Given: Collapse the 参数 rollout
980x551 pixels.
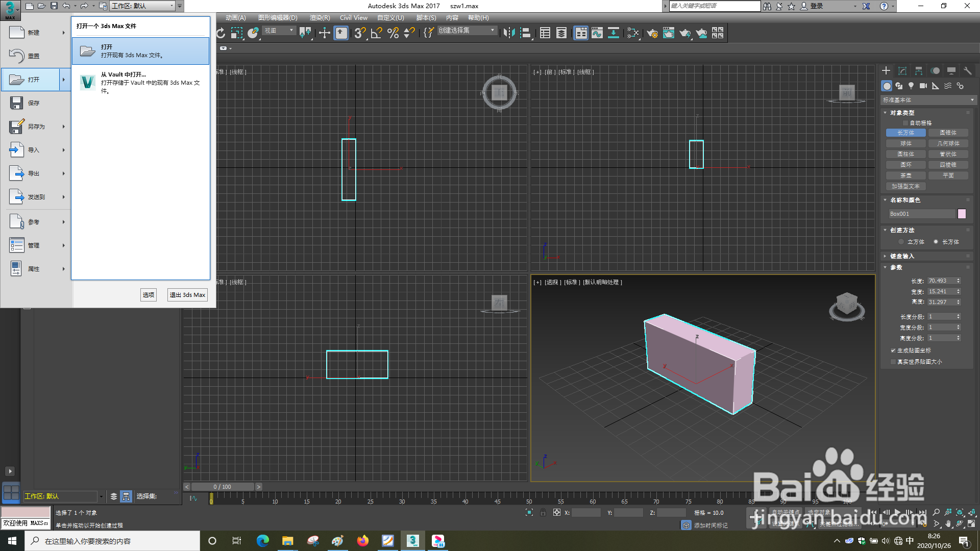Looking at the screenshot, I should (x=896, y=267).
